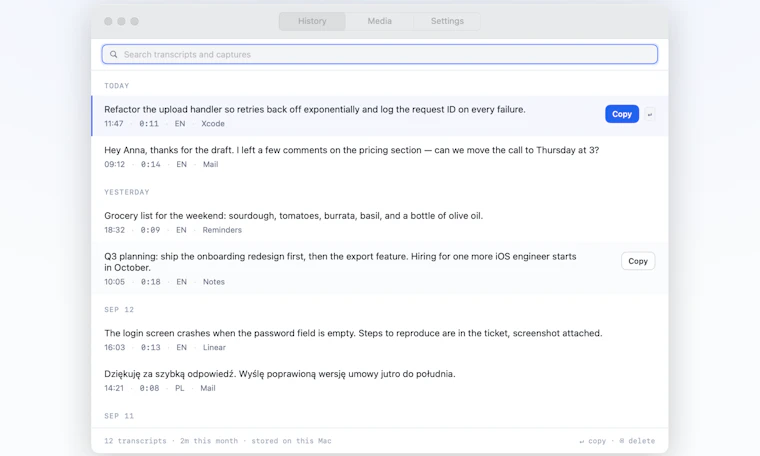
Task: Copy the Q3 planning transcript
Action: [638, 261]
